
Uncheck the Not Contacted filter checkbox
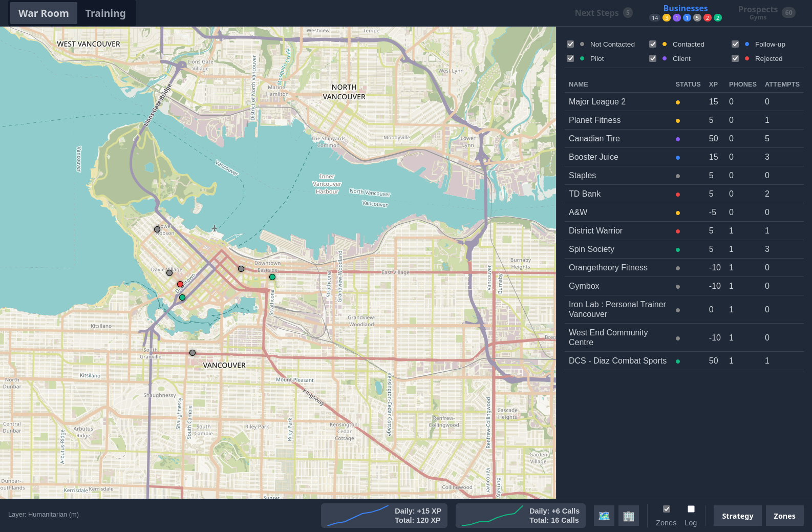pyautogui.click(x=570, y=44)
